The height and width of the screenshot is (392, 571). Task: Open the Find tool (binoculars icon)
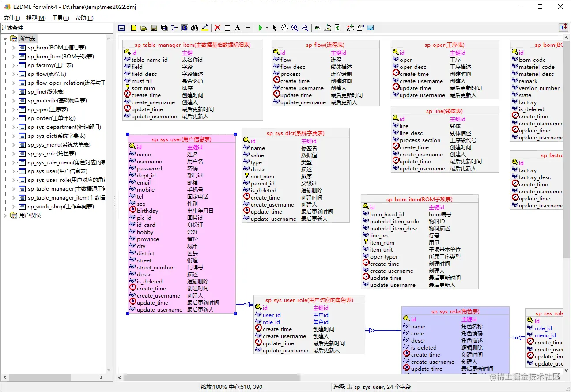point(194,28)
